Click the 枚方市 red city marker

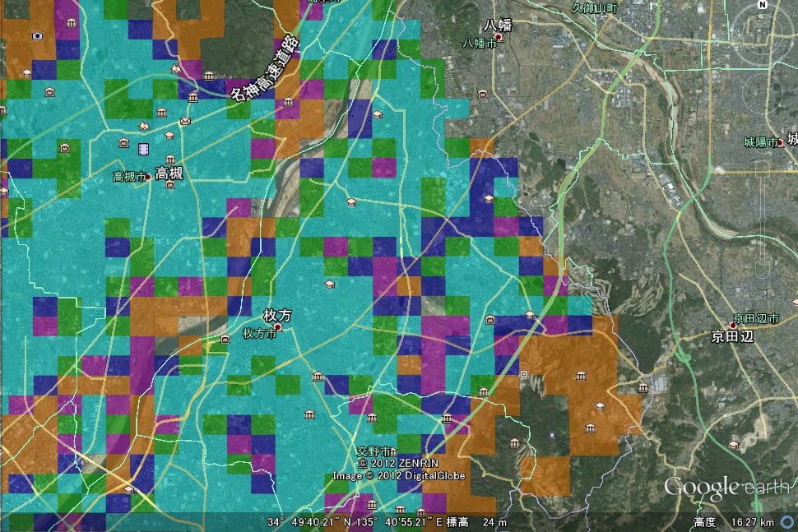pos(277,327)
